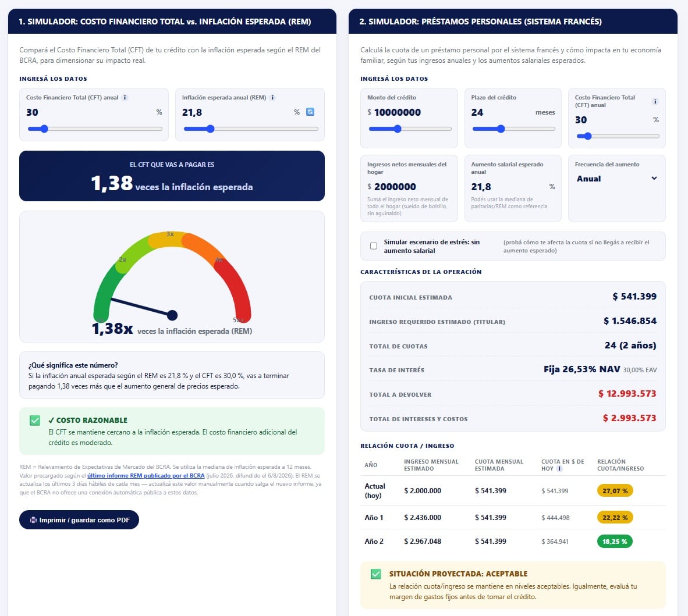The width and height of the screenshot is (688, 616).
Task: Click the info icon beside CFT anual
Action: [x=125, y=98]
